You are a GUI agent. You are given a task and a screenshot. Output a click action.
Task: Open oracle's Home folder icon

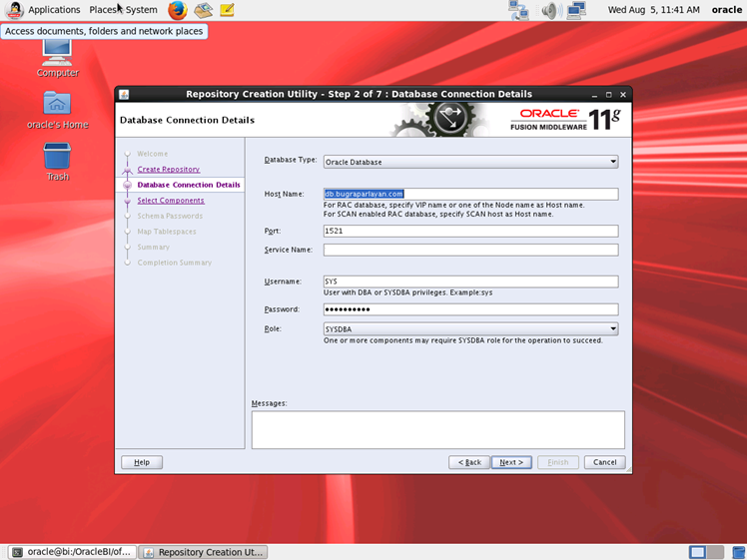58,110
